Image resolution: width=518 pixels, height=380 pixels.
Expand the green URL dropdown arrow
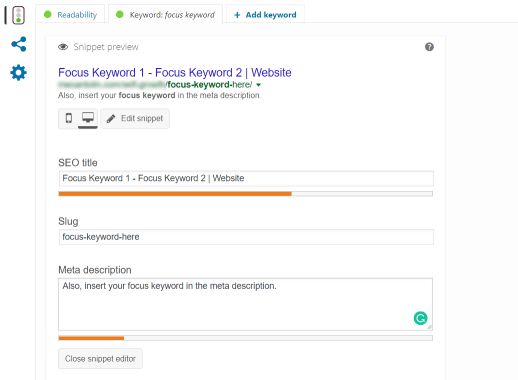(x=258, y=85)
